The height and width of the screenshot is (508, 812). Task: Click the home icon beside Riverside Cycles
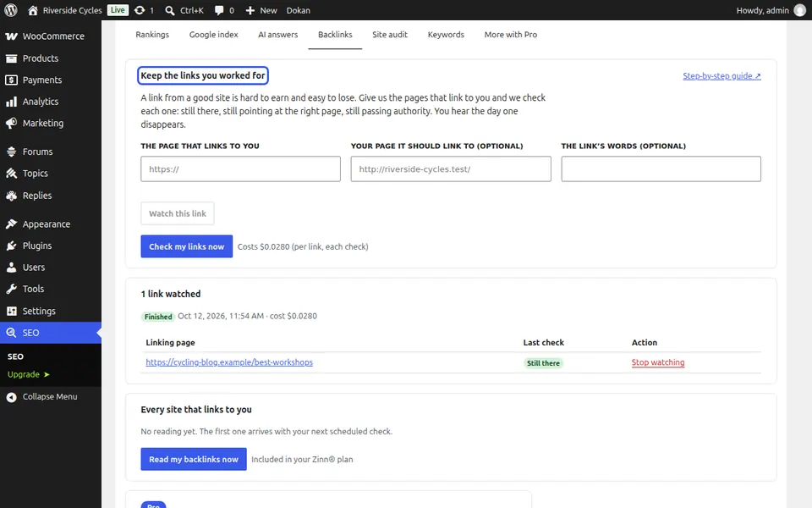click(x=33, y=10)
